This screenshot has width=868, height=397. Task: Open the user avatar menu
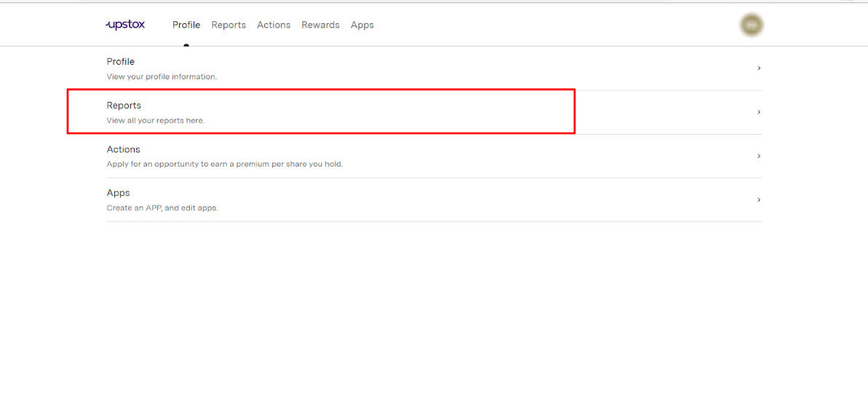[752, 25]
